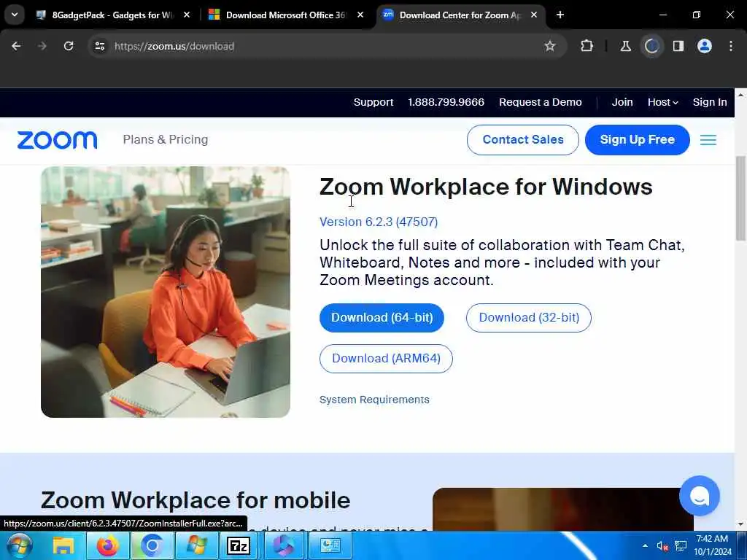Click the scrollbar up arrow
This screenshot has width=747, height=560.
(x=741, y=95)
